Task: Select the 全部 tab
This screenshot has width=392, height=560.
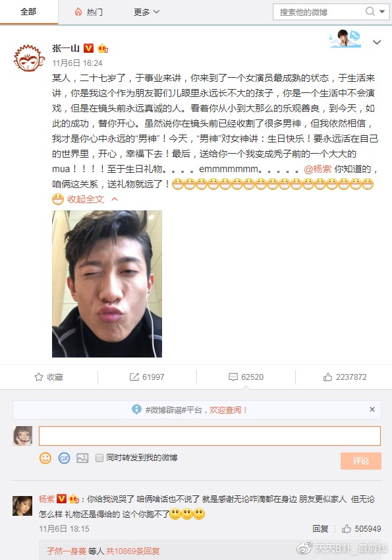Action: [28, 12]
